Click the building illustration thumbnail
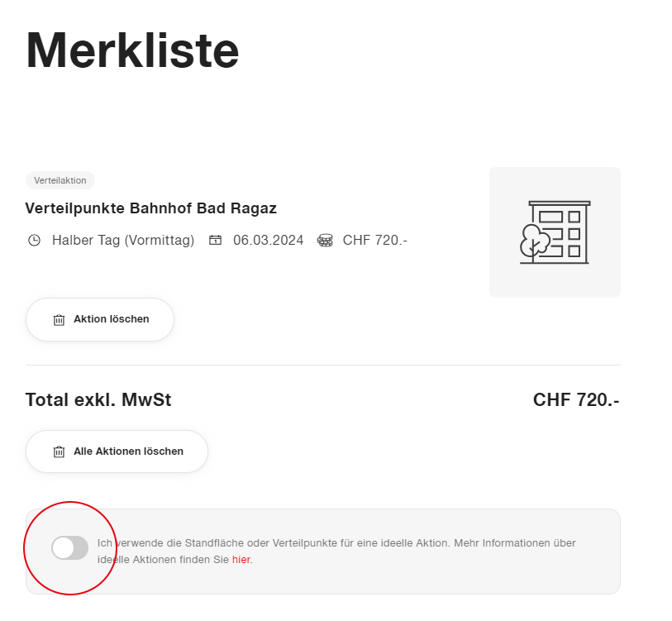The image size is (672, 621). click(x=555, y=232)
